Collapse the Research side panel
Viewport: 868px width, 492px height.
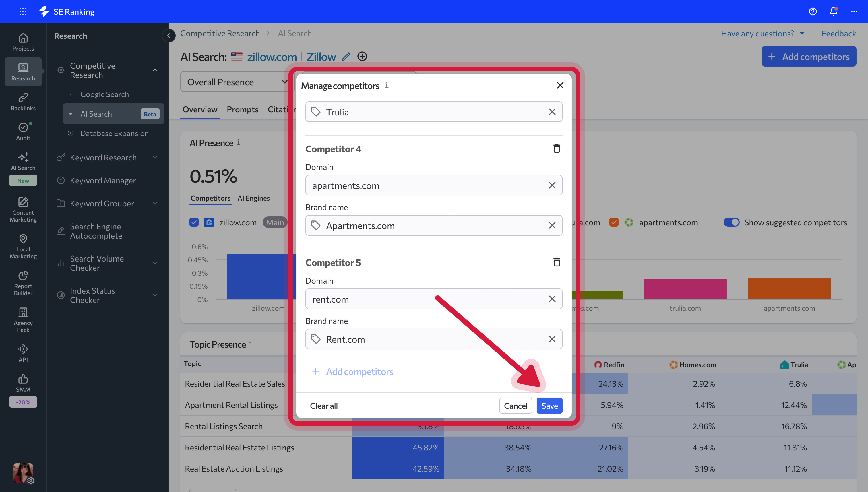pyautogui.click(x=168, y=36)
